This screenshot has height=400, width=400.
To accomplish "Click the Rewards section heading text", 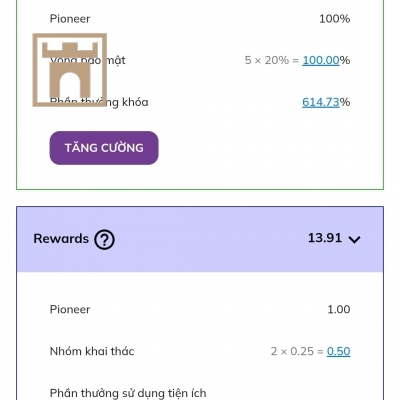I will tap(61, 239).
